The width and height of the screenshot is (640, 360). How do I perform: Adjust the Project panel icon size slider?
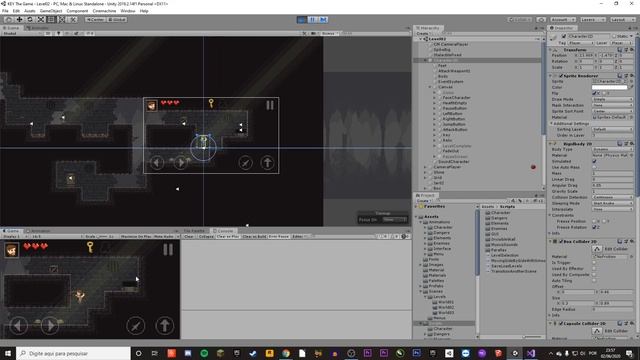coord(532,337)
